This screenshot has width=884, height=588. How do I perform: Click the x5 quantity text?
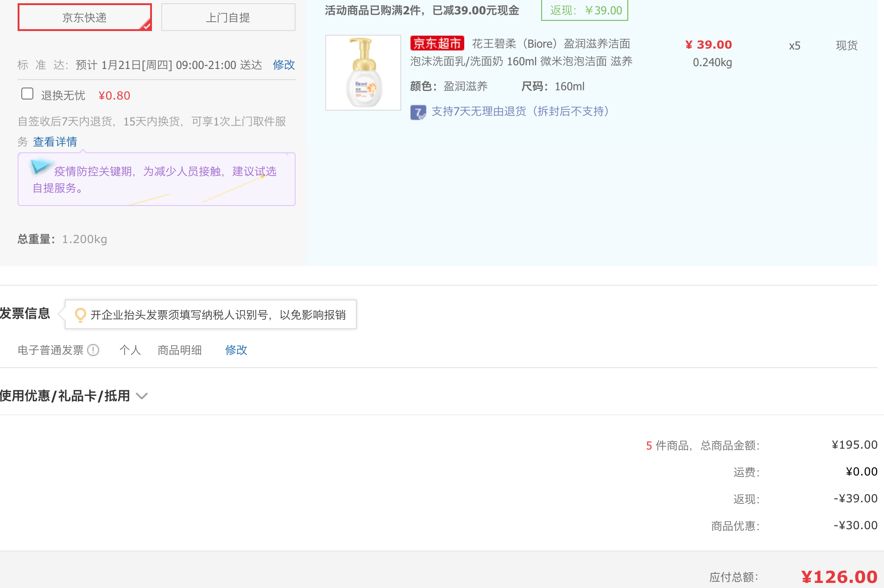[795, 46]
